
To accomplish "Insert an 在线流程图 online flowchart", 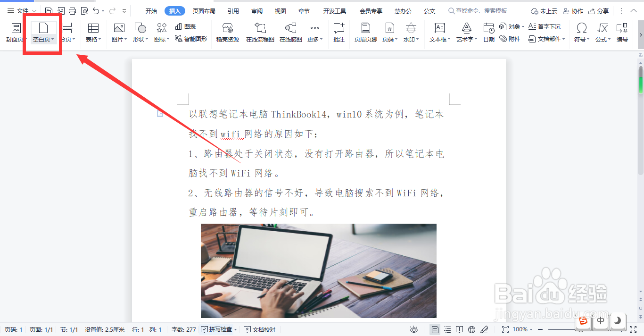I will (x=260, y=33).
